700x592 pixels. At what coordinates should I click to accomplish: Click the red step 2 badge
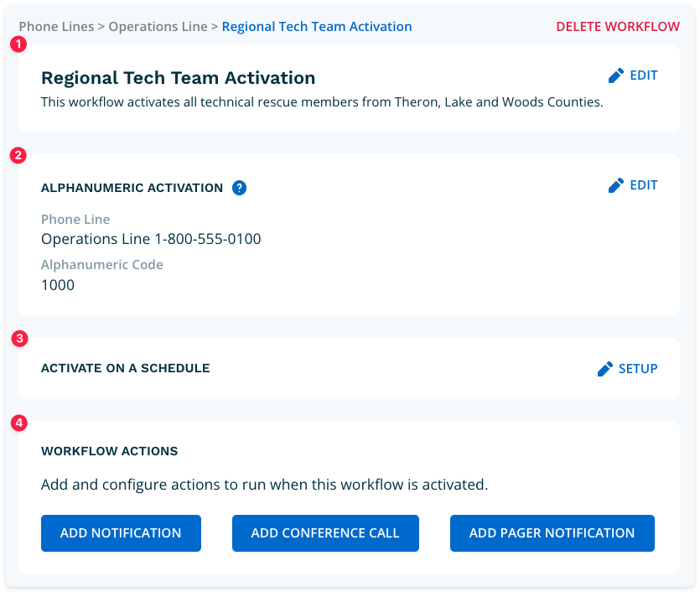click(x=18, y=155)
